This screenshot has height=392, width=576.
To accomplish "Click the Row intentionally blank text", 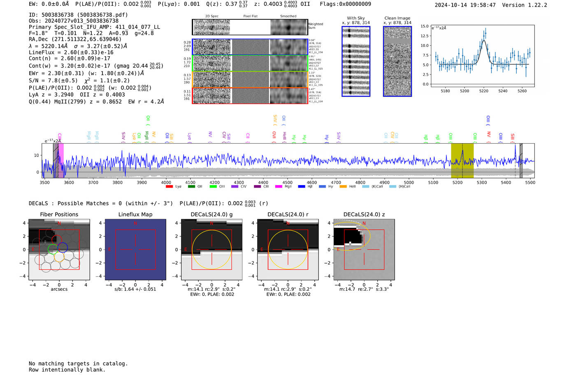I will 67,370.
